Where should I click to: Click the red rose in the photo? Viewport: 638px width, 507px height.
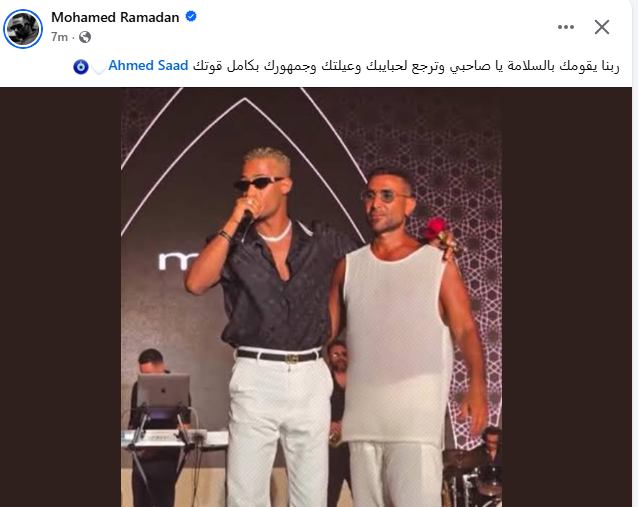tap(435, 228)
